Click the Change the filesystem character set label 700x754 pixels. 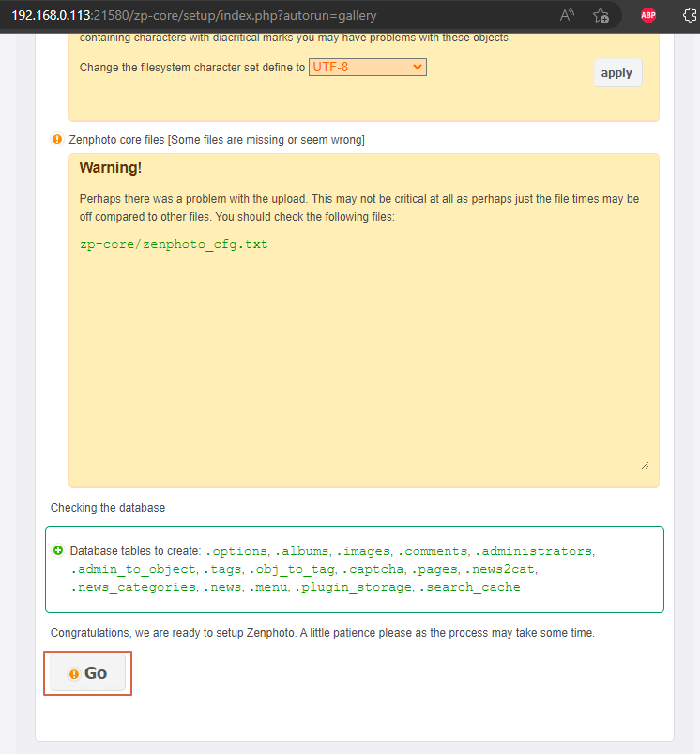192,68
